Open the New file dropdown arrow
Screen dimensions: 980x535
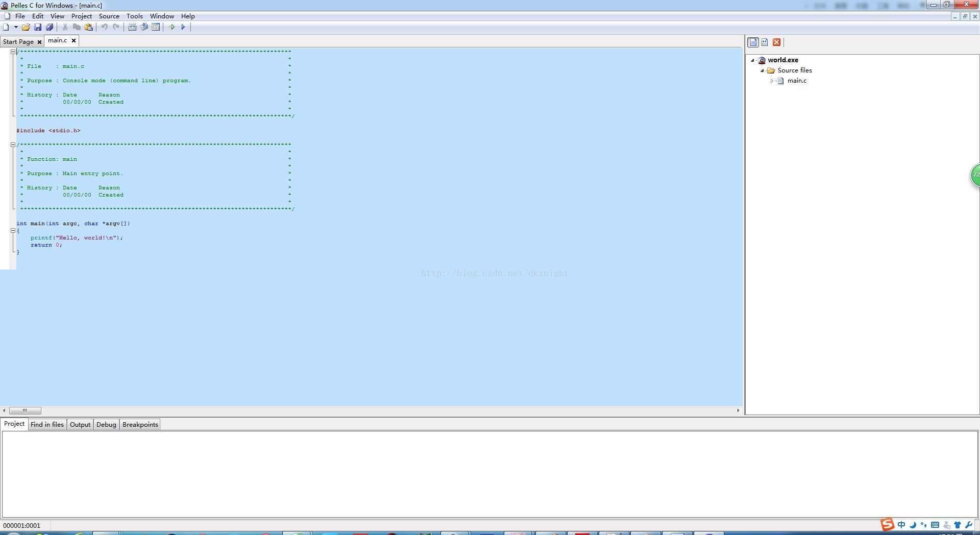pyautogui.click(x=16, y=27)
